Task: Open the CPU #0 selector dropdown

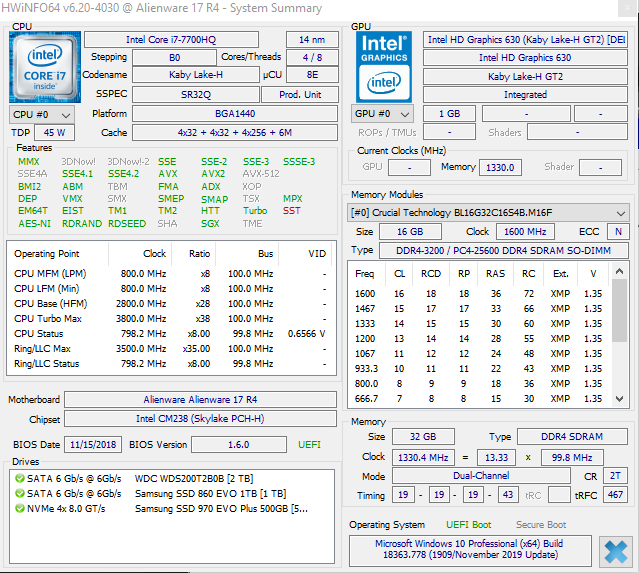Action: pyautogui.click(x=42, y=115)
